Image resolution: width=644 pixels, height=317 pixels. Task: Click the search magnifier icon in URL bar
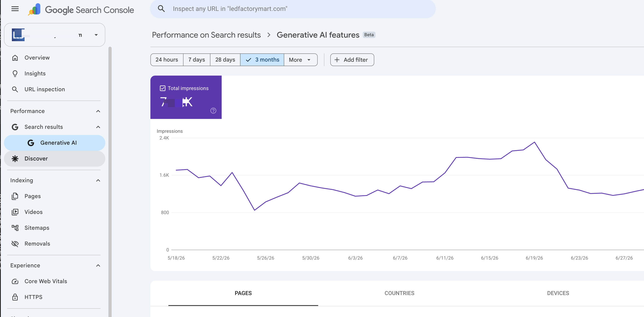[161, 9]
